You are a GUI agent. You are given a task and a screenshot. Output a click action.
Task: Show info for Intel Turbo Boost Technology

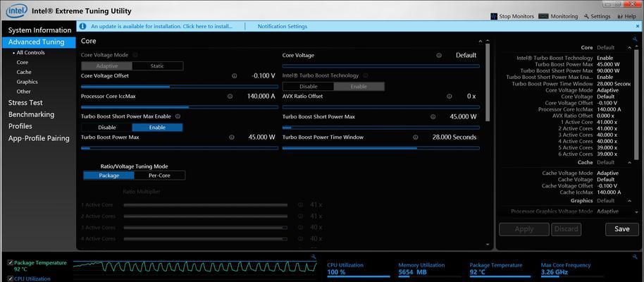pos(366,75)
